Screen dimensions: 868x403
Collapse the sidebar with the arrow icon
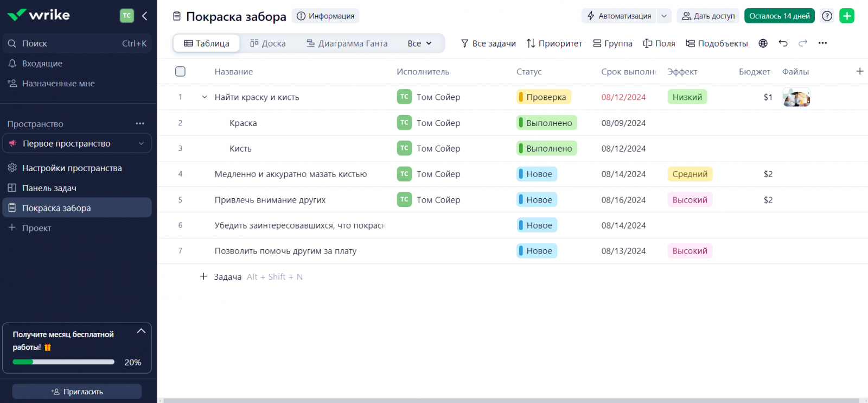[x=144, y=16]
